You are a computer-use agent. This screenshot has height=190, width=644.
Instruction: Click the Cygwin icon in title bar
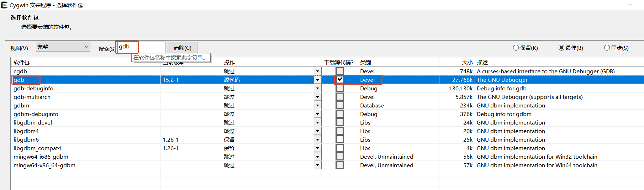[4, 5]
